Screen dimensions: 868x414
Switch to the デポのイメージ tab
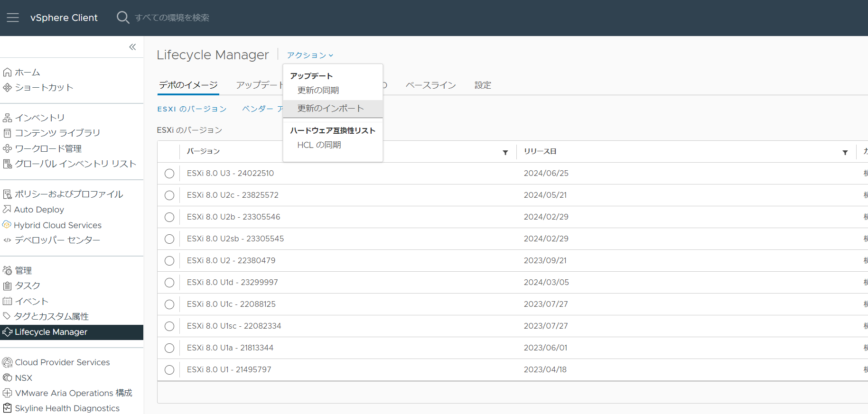point(188,85)
